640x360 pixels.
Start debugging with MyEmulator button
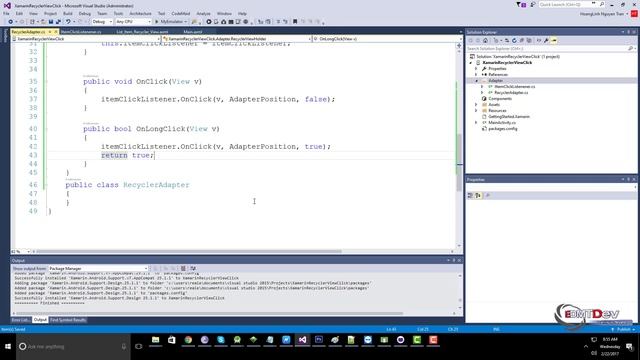171,22
